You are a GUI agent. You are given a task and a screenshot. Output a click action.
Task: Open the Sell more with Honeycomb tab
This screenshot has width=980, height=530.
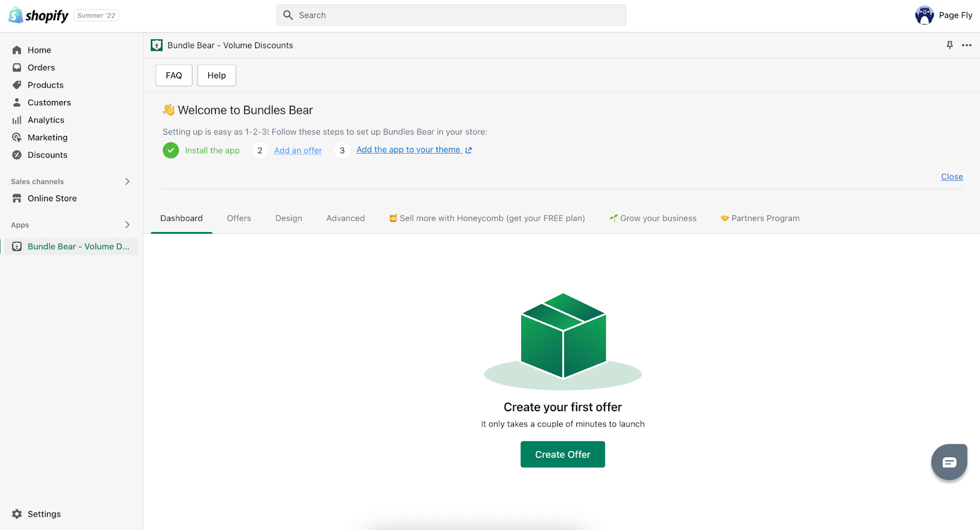[487, 218]
